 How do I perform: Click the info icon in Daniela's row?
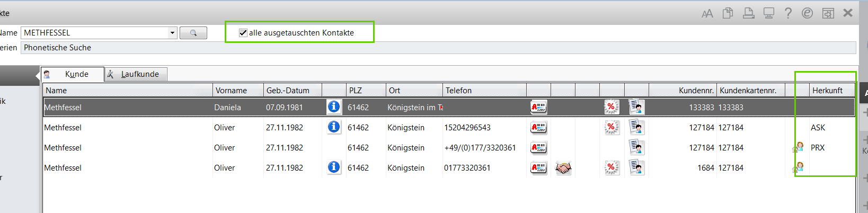334,107
